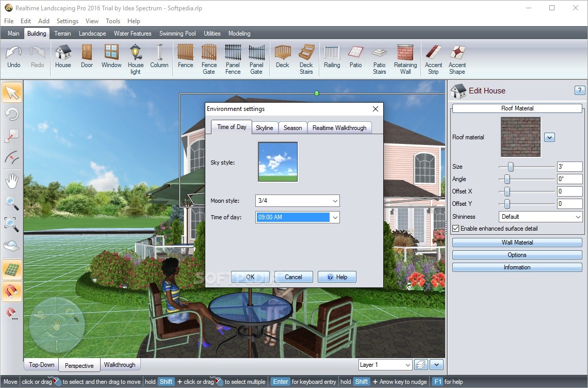Expand the Information section

click(517, 267)
